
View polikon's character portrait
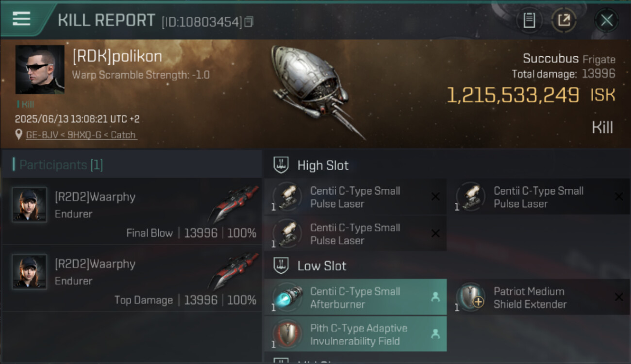pyautogui.click(x=40, y=69)
